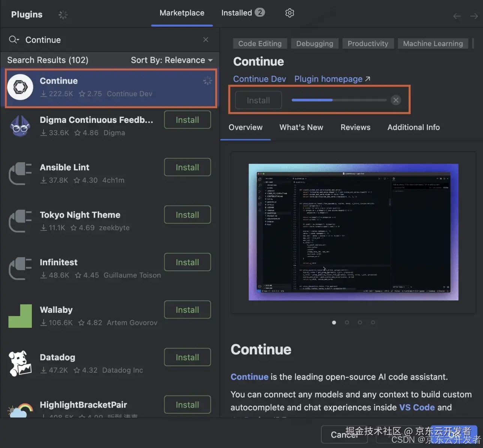Click the Installed count badge 2
This screenshot has width=483, height=448.
[x=259, y=12]
